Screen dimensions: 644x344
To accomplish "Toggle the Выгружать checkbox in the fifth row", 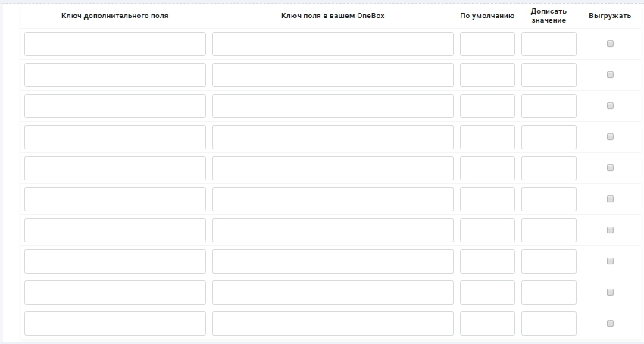I will 610,167.
